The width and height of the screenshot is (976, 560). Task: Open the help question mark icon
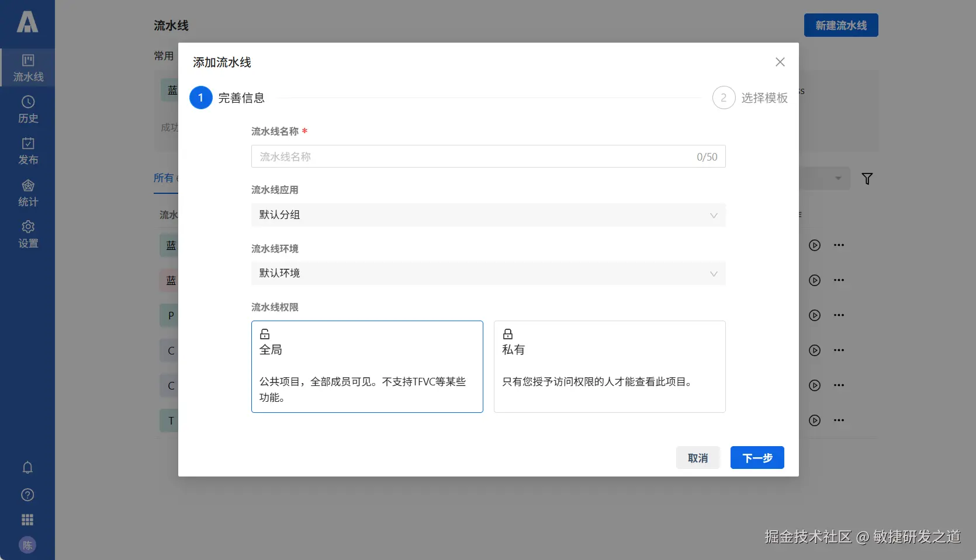point(27,495)
